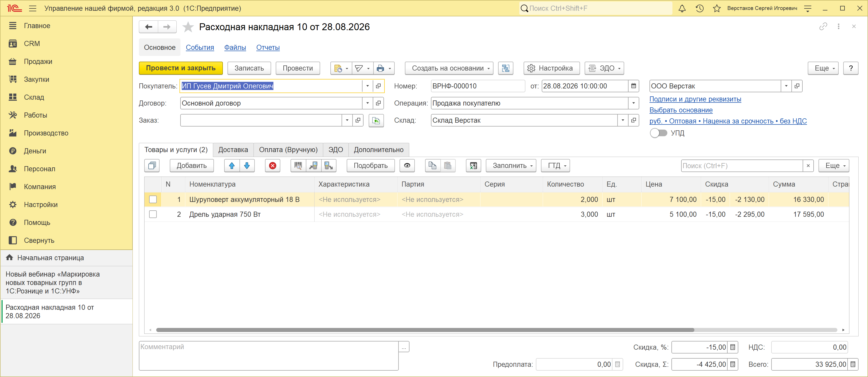Switch to the Файлы tab
Image resolution: width=868 pixels, height=377 pixels.
click(235, 48)
